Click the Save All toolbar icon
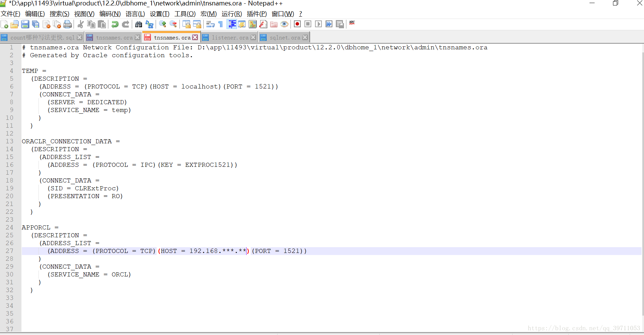Viewport: 644px width, 335px height. [x=36, y=24]
